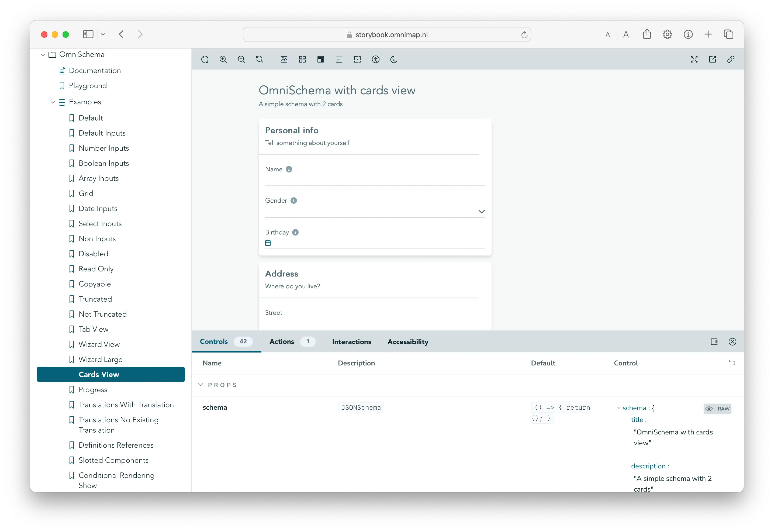Enter full screen mode for story
The height and width of the screenshot is (532, 774).
694,59
